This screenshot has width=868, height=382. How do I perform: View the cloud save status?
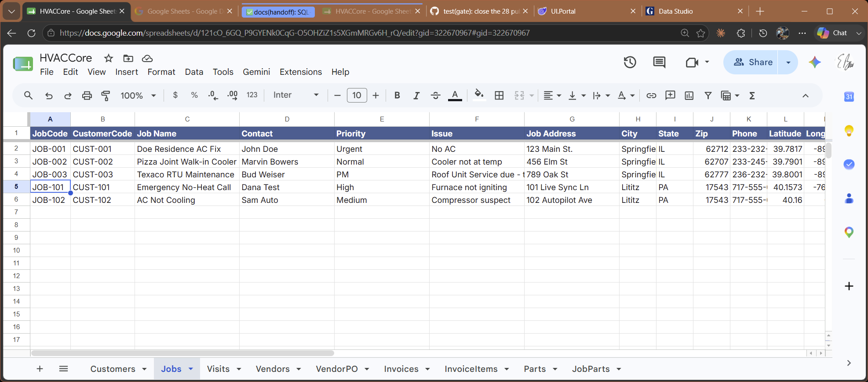pos(147,58)
